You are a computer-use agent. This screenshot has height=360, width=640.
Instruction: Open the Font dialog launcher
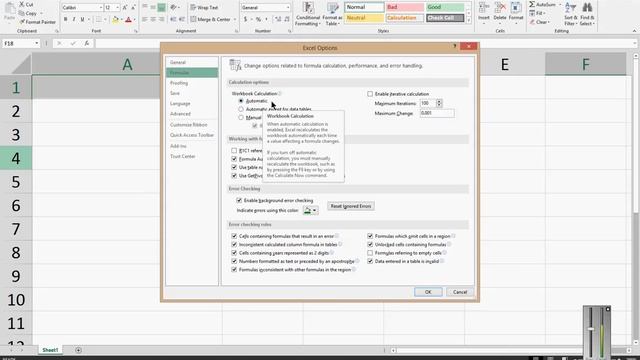(x=136, y=31)
